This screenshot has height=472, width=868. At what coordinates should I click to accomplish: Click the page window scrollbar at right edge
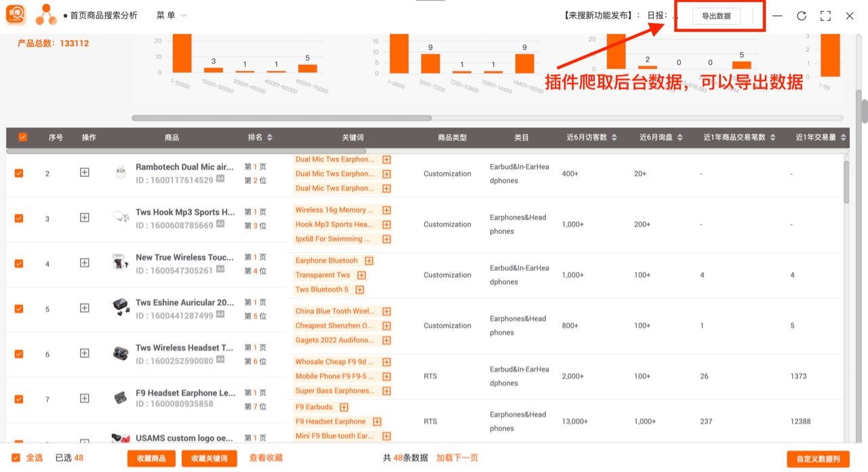click(864, 112)
